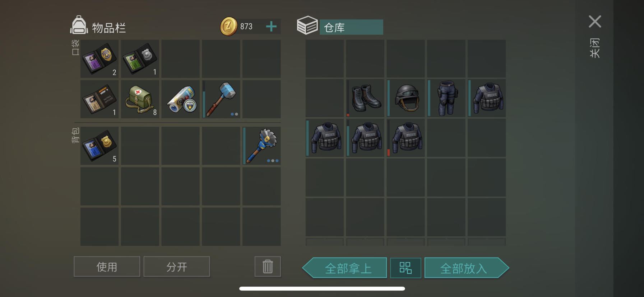Click the 分开 split button
This screenshot has width=644, height=297.
pos(177,267)
